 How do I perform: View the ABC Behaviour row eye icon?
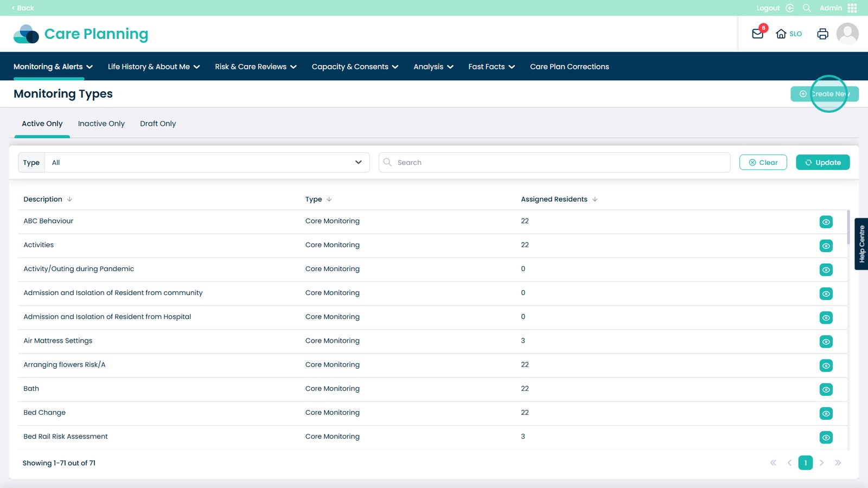tap(826, 222)
